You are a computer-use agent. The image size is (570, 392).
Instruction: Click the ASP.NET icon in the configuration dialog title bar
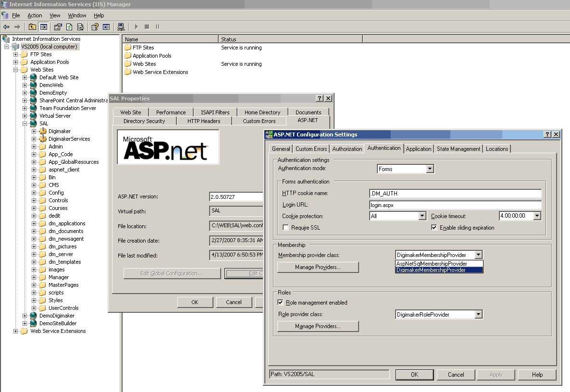click(269, 135)
